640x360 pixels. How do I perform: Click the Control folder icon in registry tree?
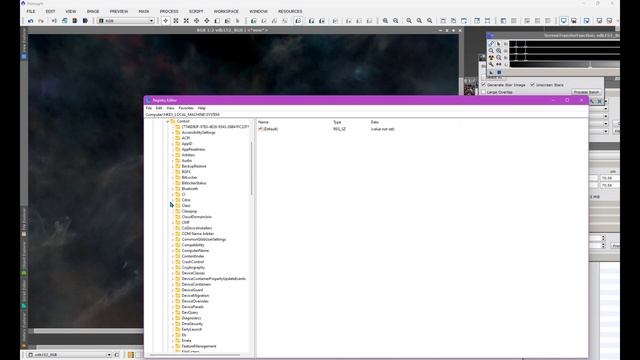pyautogui.click(x=173, y=121)
